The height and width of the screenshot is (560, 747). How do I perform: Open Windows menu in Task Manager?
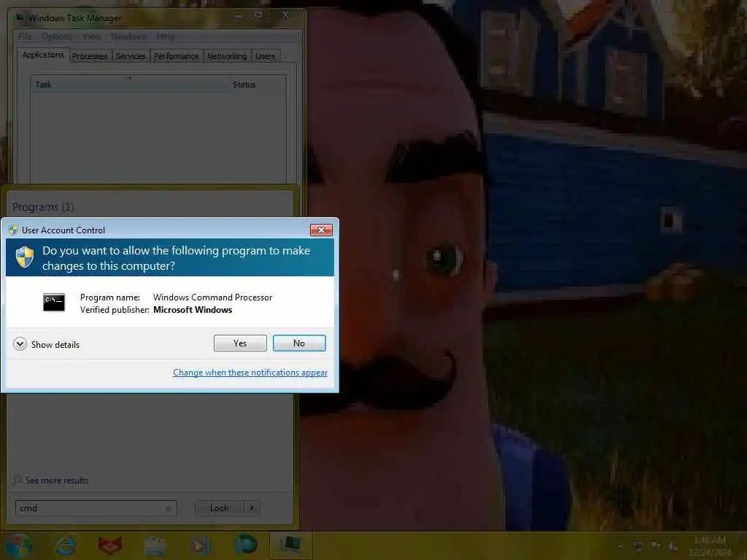pos(129,36)
